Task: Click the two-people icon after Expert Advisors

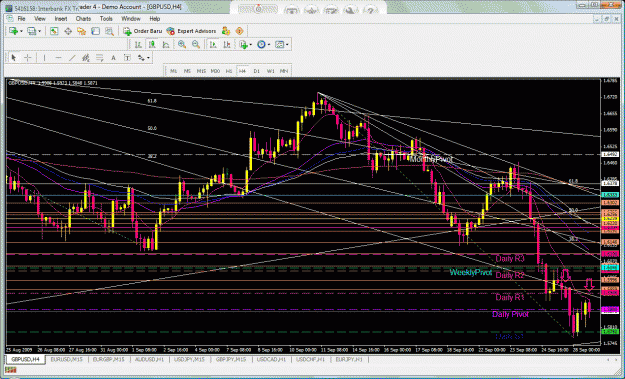Action: tap(226, 31)
